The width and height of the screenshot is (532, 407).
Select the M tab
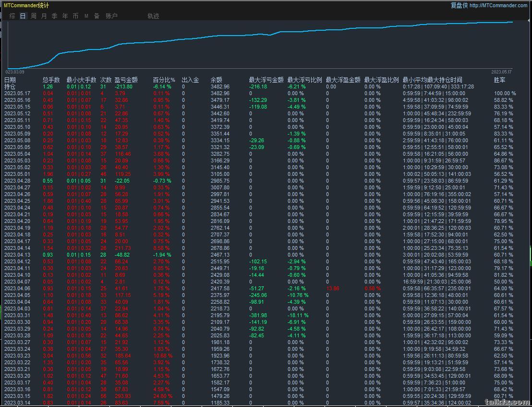pyautogui.click(x=86, y=16)
